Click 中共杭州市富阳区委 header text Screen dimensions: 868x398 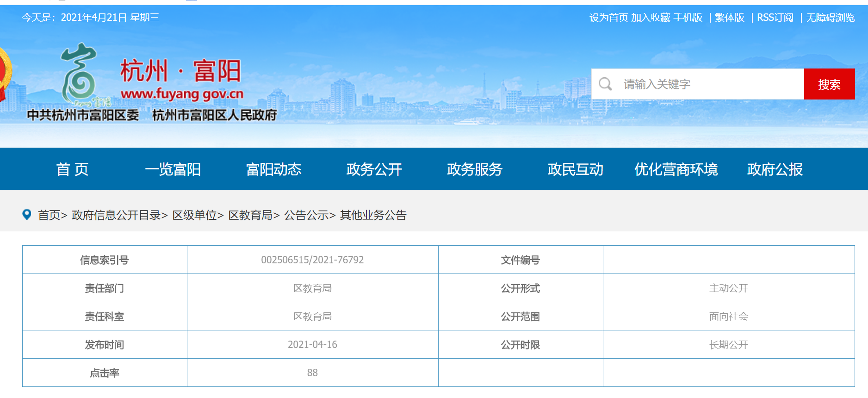coord(83,115)
